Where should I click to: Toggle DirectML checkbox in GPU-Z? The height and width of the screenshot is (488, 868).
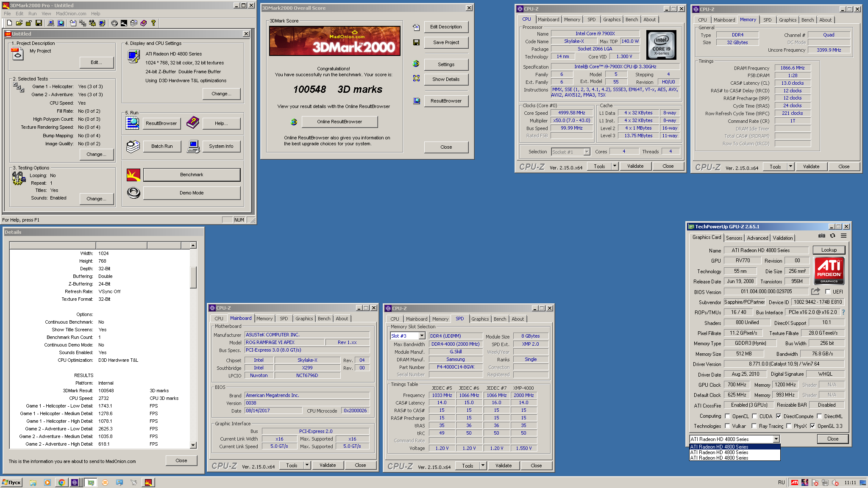819,416
